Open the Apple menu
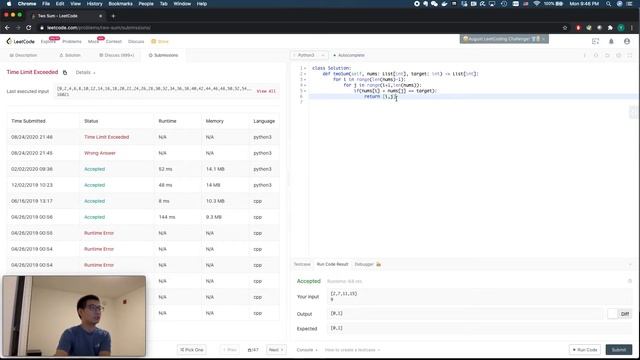The image size is (640, 360). pyautogui.click(x=9, y=4)
